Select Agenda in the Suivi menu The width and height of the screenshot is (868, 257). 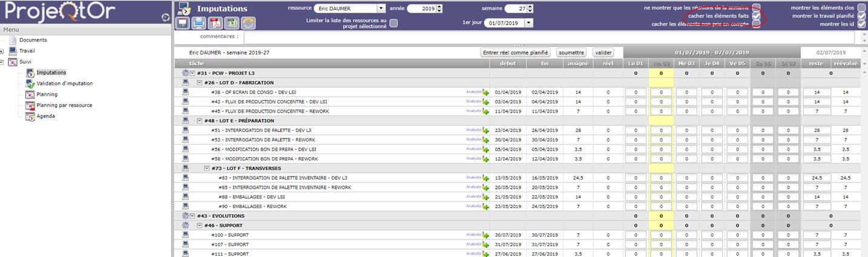pyautogui.click(x=45, y=116)
